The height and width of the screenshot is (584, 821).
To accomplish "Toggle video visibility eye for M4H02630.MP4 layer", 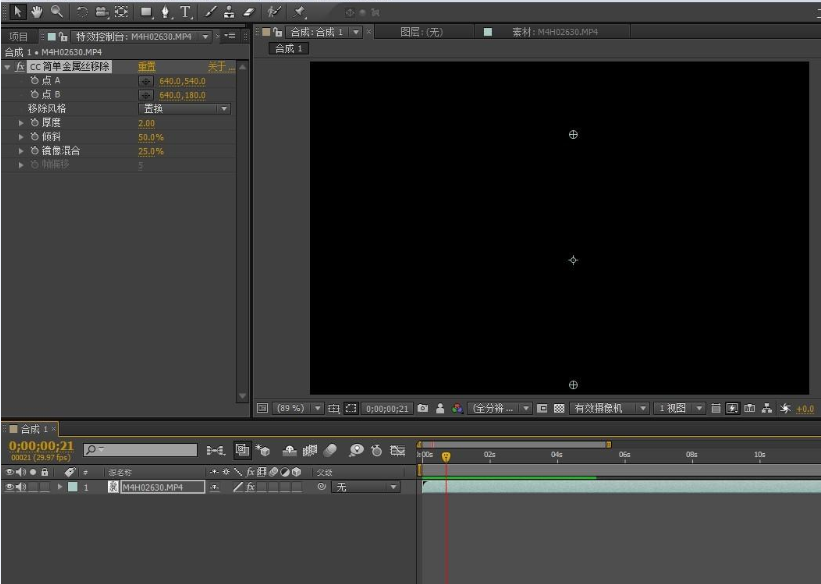I will tap(9, 487).
